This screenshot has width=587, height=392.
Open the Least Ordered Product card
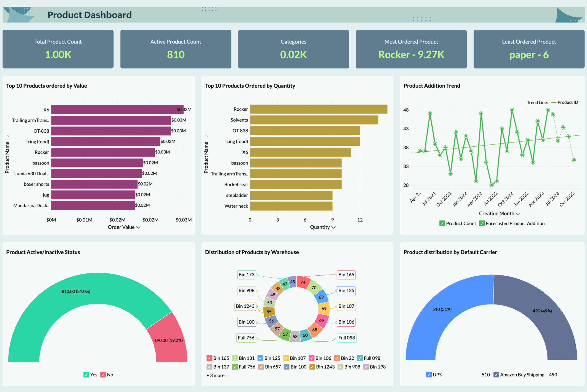529,49
